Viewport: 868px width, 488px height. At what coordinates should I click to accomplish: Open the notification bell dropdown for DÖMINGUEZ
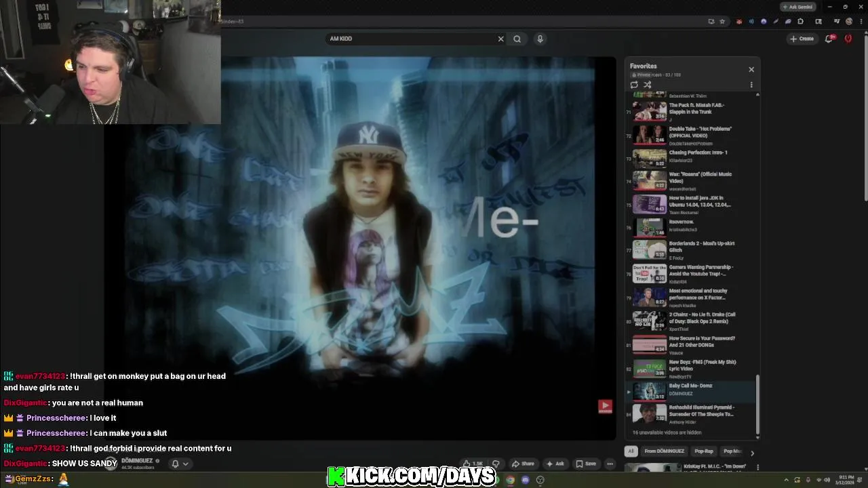click(180, 464)
